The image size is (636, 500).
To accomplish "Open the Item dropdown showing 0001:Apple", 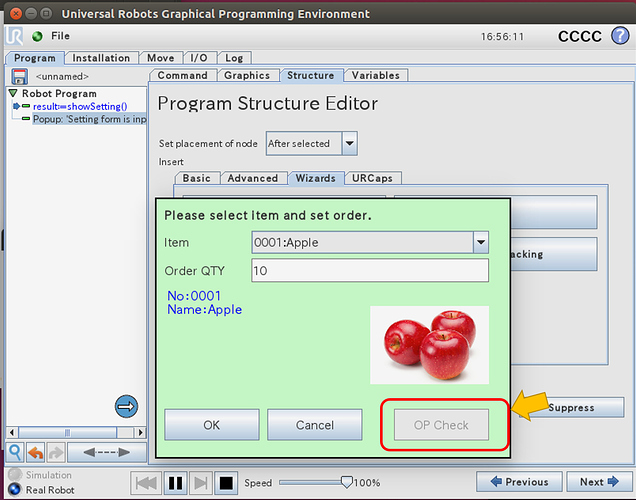I will [x=481, y=242].
